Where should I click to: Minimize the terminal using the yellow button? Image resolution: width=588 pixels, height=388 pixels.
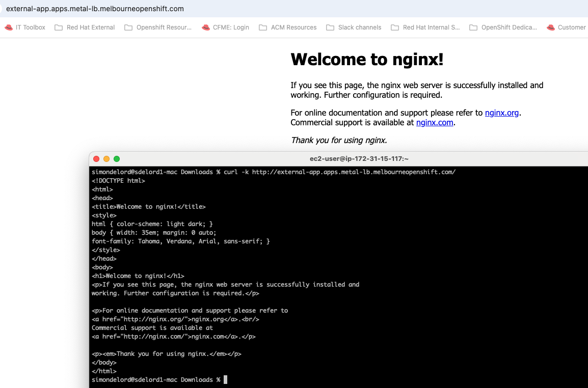106,159
